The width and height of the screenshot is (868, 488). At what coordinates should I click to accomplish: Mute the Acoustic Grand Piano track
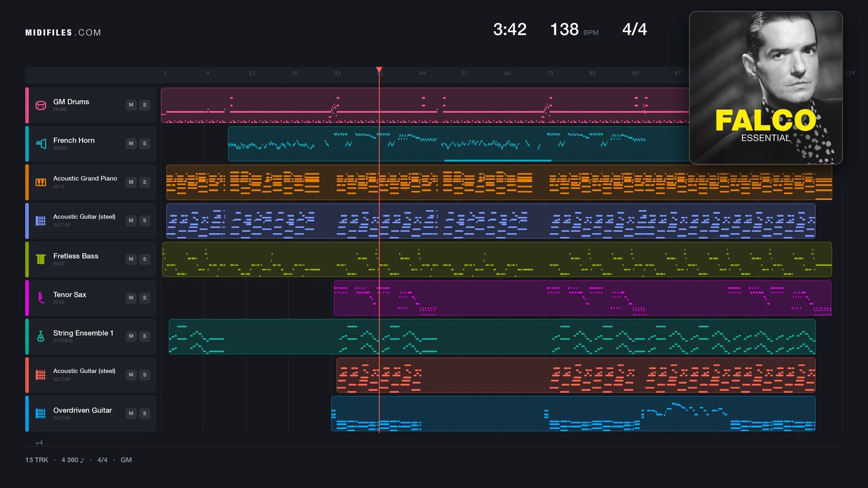131,182
